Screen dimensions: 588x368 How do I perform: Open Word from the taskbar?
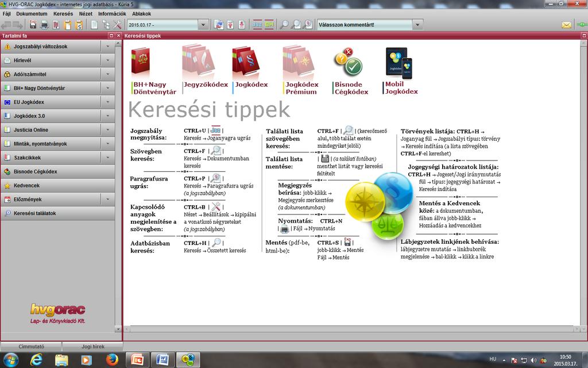[163, 360]
